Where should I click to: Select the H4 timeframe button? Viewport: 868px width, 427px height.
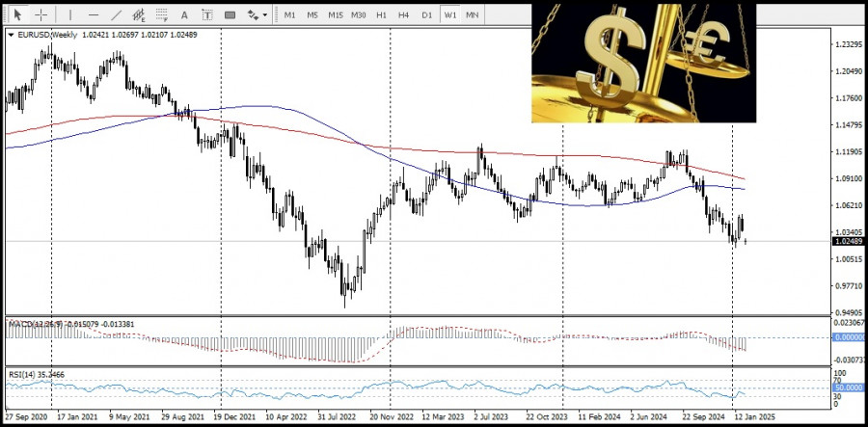[x=403, y=14]
